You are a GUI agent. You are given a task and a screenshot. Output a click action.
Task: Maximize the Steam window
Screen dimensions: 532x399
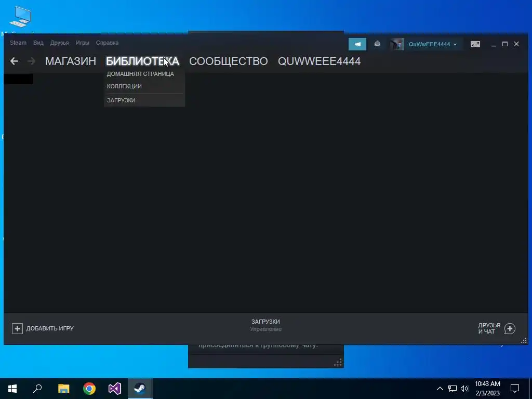coord(505,44)
